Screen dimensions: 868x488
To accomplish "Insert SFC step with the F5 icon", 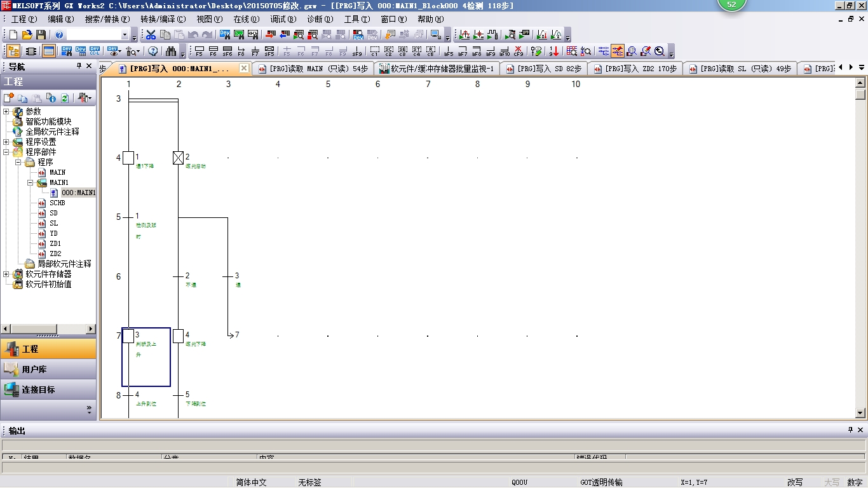I will pos(199,51).
